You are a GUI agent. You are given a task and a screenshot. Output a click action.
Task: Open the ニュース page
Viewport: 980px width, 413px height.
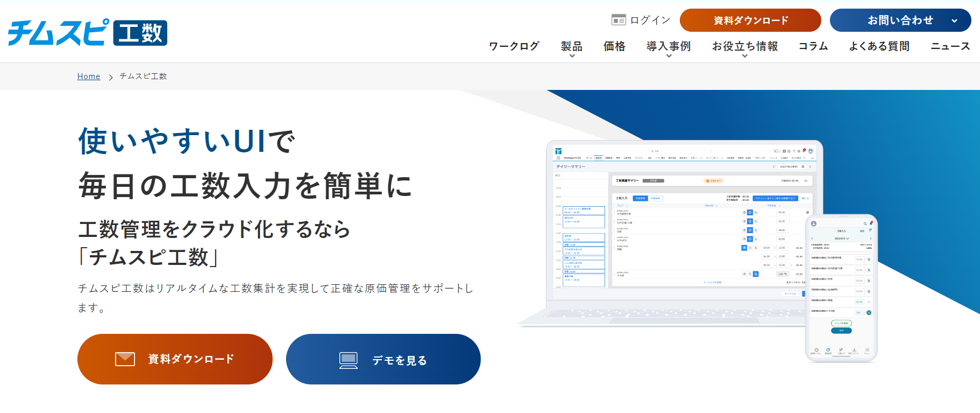[x=950, y=46]
